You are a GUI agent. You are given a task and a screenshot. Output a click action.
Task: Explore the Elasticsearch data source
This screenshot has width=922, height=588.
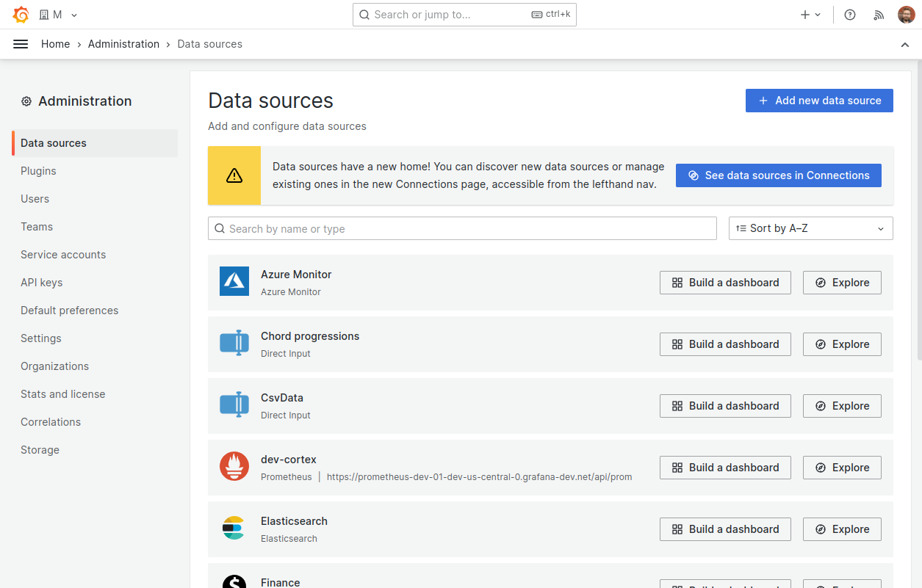tap(842, 529)
